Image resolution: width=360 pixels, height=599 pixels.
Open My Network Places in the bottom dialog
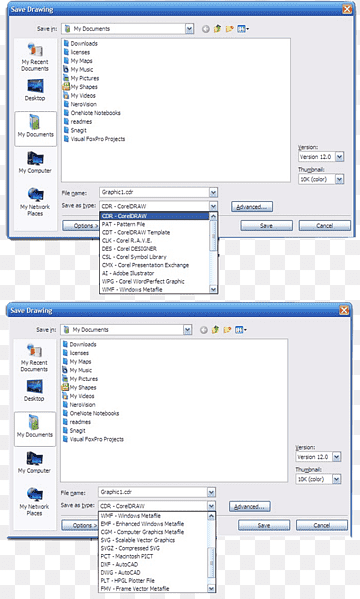coord(34,502)
